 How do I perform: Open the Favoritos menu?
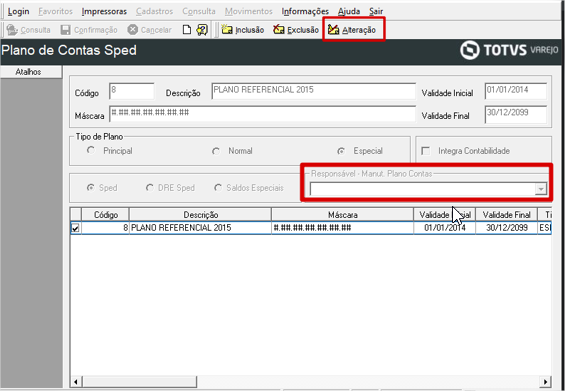[55, 12]
